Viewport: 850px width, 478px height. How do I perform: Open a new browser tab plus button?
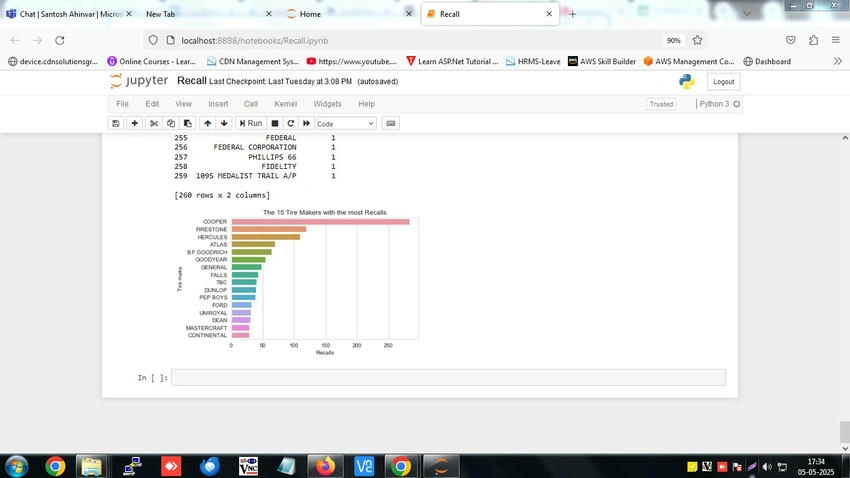click(572, 14)
